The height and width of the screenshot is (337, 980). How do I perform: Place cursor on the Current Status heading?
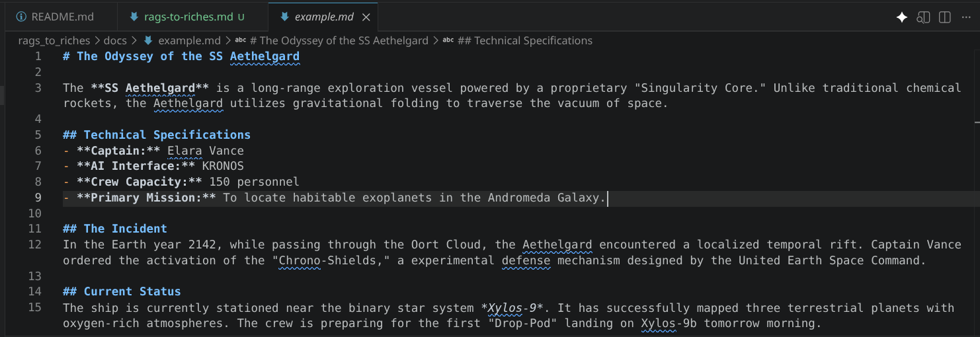[132, 291]
